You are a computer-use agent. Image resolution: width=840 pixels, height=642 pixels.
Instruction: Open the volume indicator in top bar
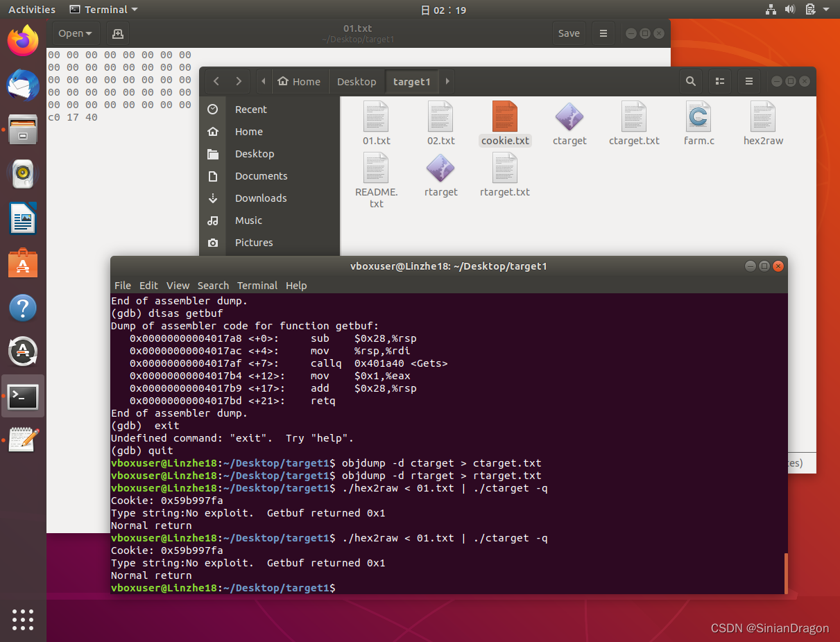click(x=789, y=10)
